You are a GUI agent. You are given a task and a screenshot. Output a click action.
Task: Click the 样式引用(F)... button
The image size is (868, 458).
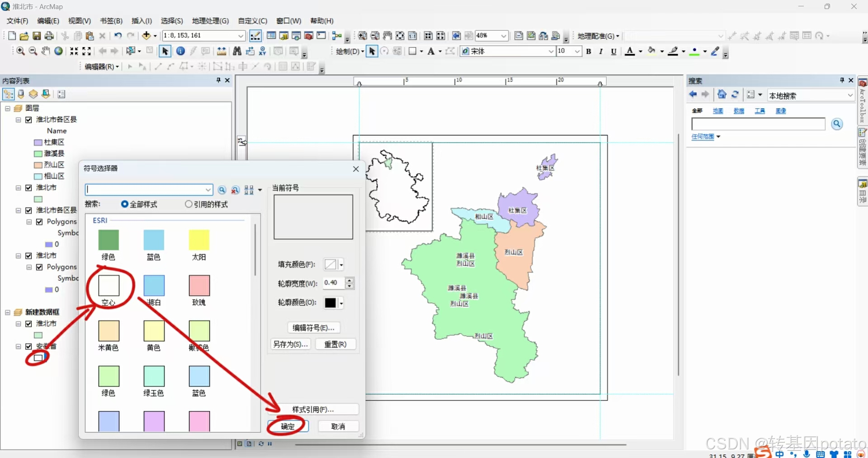pos(313,409)
